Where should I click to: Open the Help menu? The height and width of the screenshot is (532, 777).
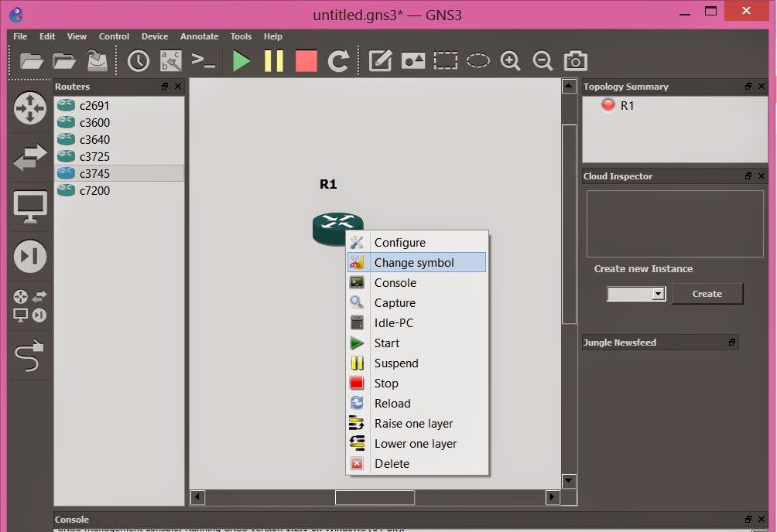tap(273, 36)
